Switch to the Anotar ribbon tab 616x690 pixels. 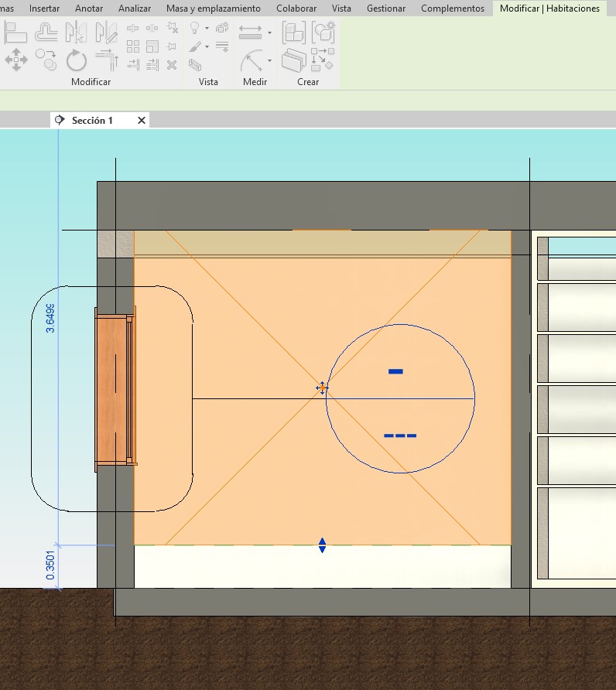[89, 9]
